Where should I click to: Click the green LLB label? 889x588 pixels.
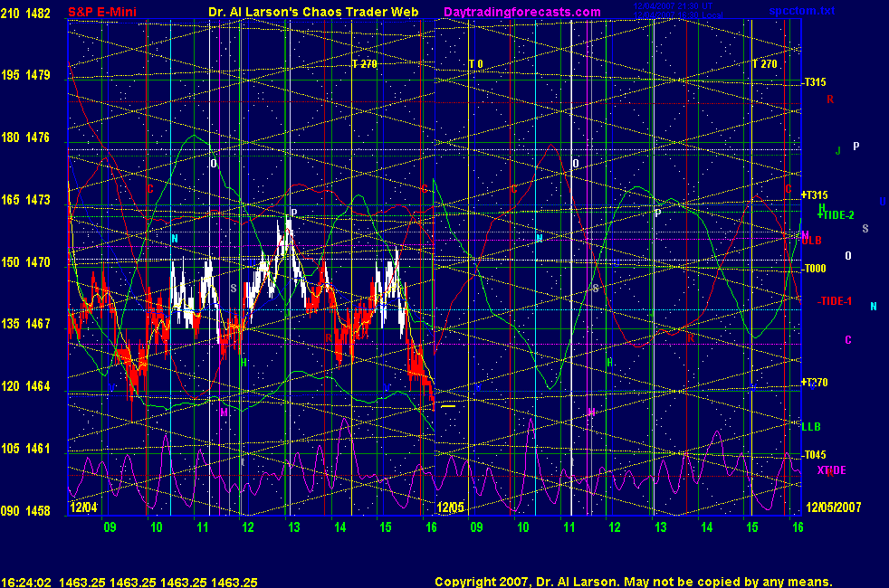811,427
